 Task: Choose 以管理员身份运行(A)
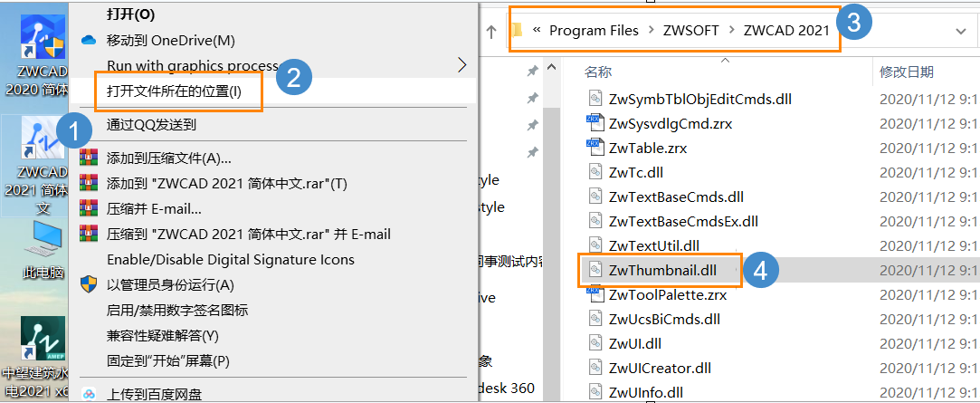tap(170, 285)
